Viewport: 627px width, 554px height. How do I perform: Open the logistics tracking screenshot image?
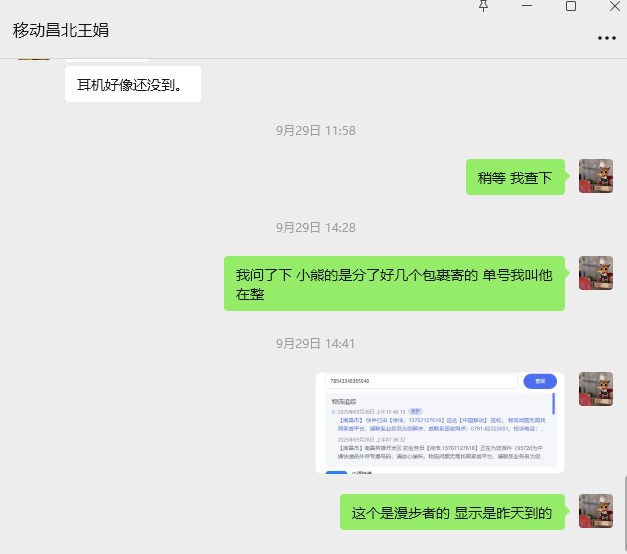pos(441,422)
